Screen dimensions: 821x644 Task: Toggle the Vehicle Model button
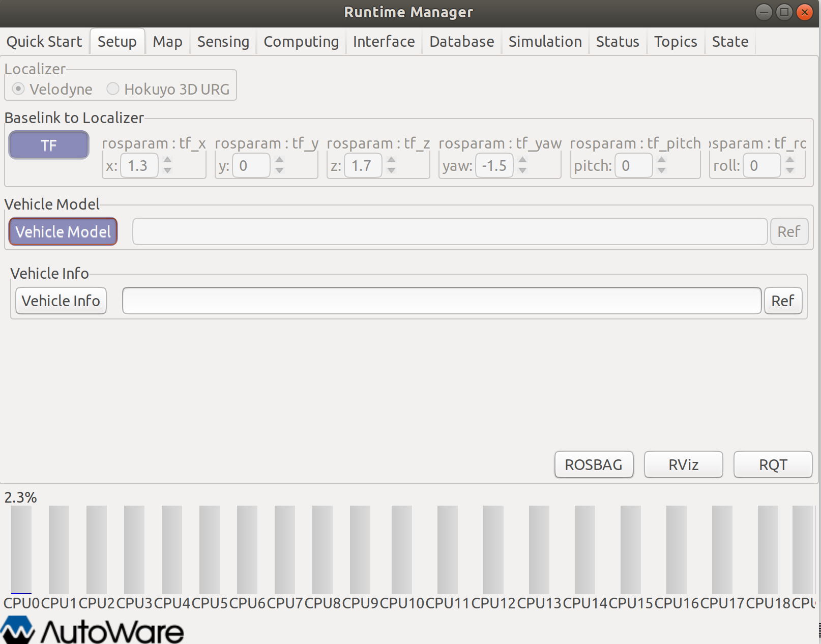63,232
